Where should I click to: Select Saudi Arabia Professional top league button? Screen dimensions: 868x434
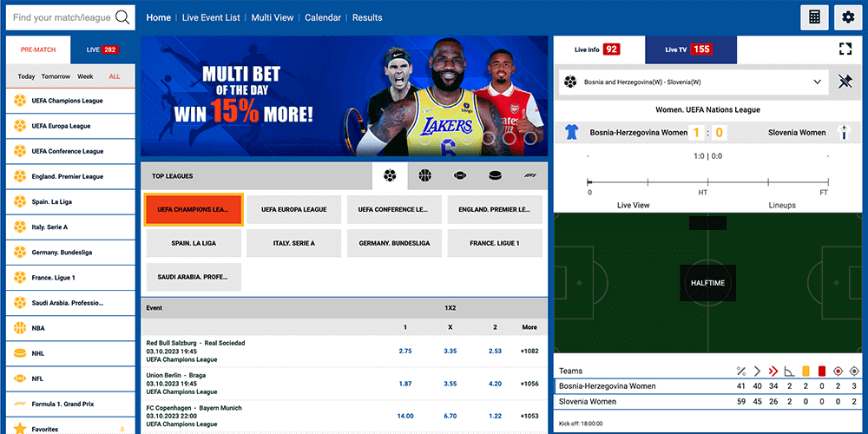pos(194,277)
